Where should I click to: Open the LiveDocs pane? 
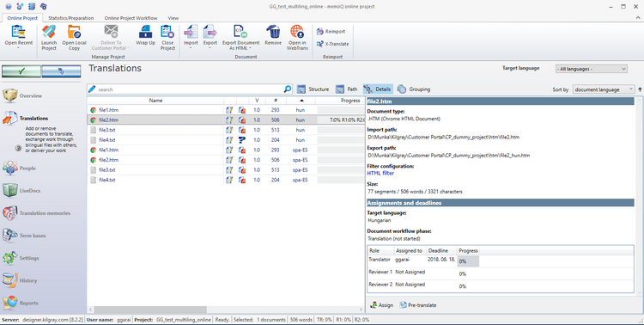tap(21, 191)
